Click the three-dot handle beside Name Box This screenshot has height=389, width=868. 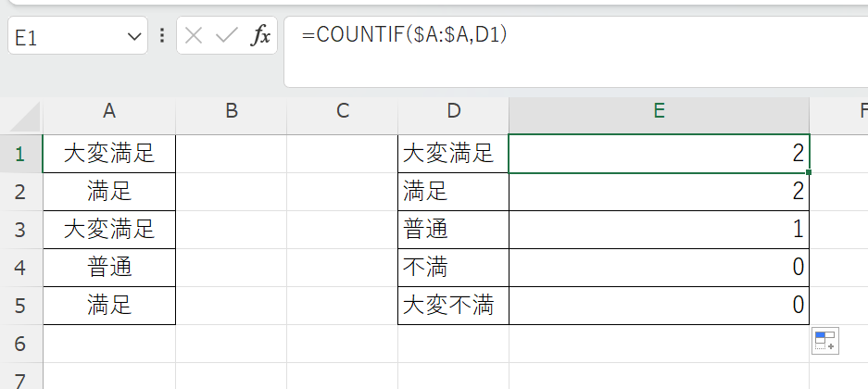pyautogui.click(x=163, y=37)
